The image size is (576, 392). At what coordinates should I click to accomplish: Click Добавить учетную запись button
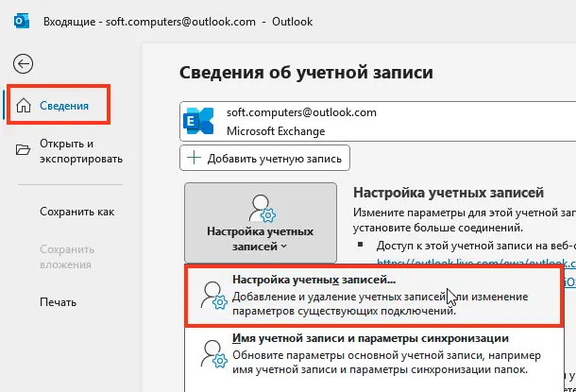click(x=264, y=158)
